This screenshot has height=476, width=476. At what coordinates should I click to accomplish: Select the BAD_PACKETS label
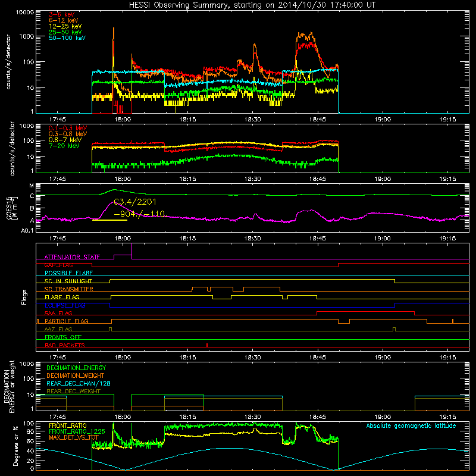pos(65,345)
